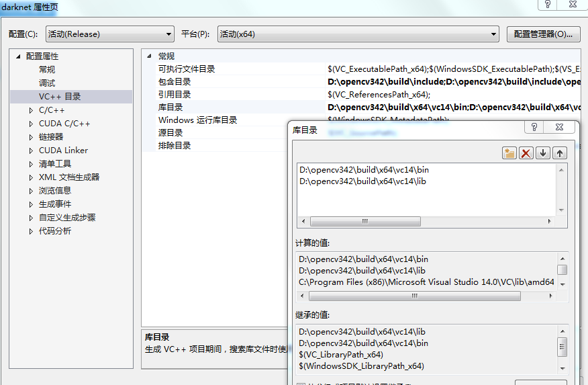Click up scroll arrow of edit list
The image size is (588, 385).
click(561, 170)
